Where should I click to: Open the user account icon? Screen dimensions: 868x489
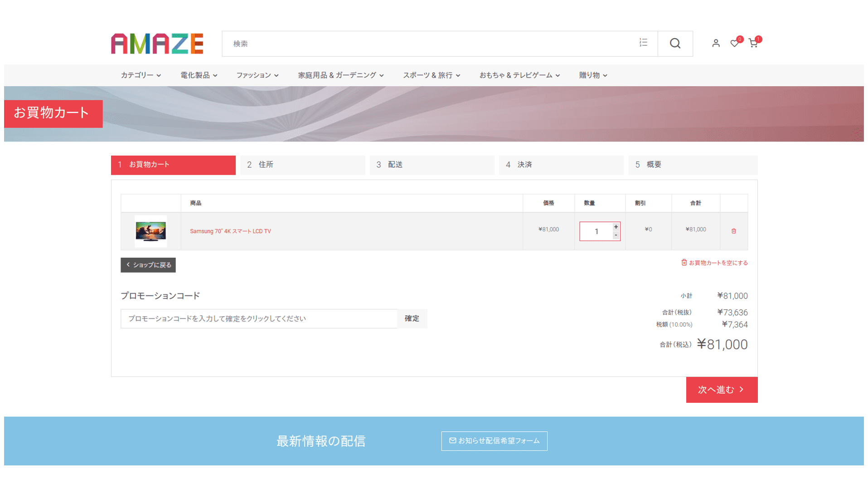(716, 43)
